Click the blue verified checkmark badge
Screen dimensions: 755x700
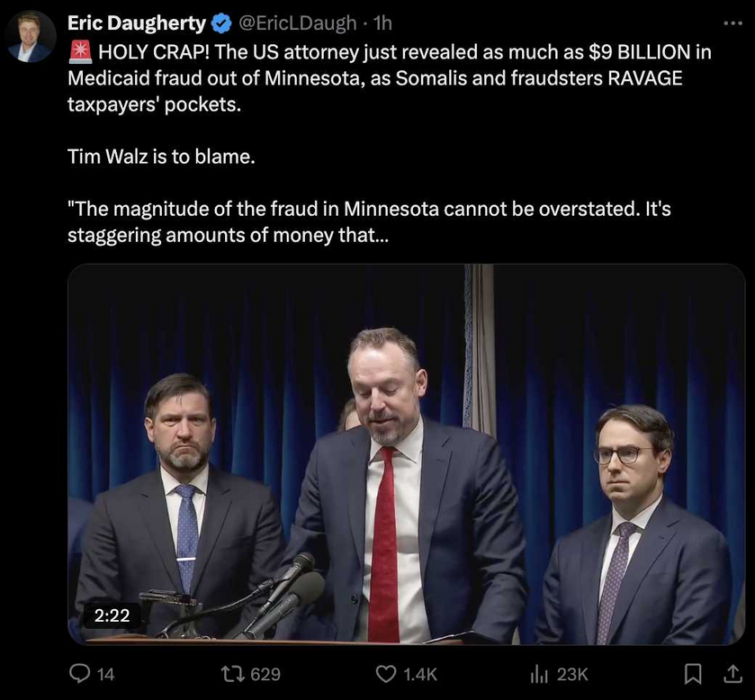[x=221, y=23]
